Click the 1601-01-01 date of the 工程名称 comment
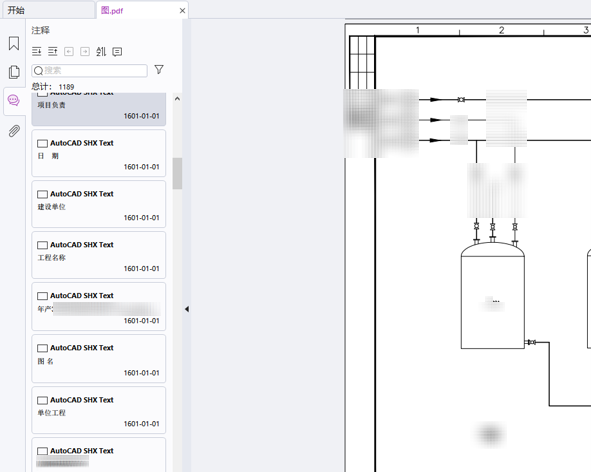 click(141, 268)
